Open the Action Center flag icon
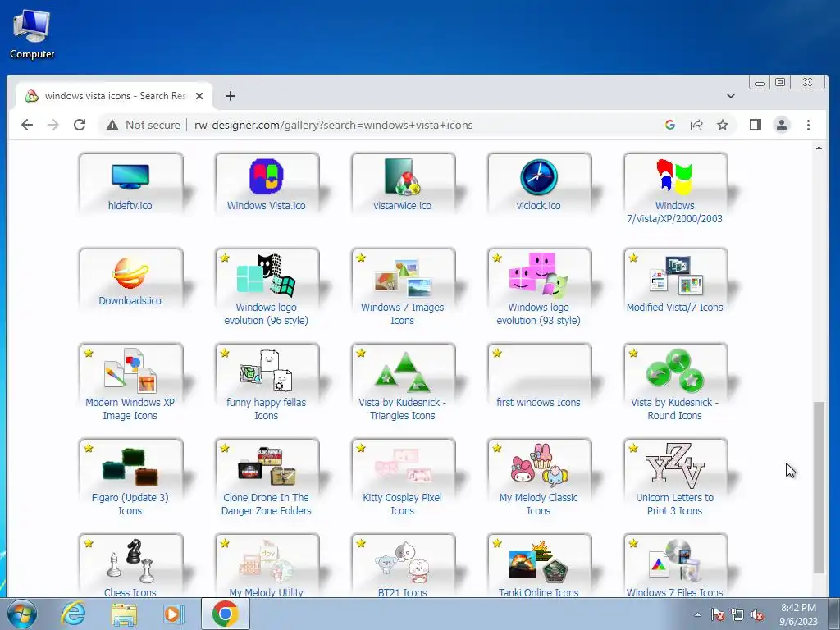The image size is (840, 630). click(718, 615)
